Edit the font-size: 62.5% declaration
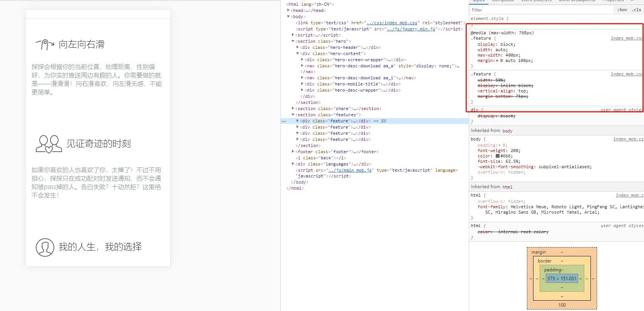Viewport: 644px width, 311px height. [499, 162]
